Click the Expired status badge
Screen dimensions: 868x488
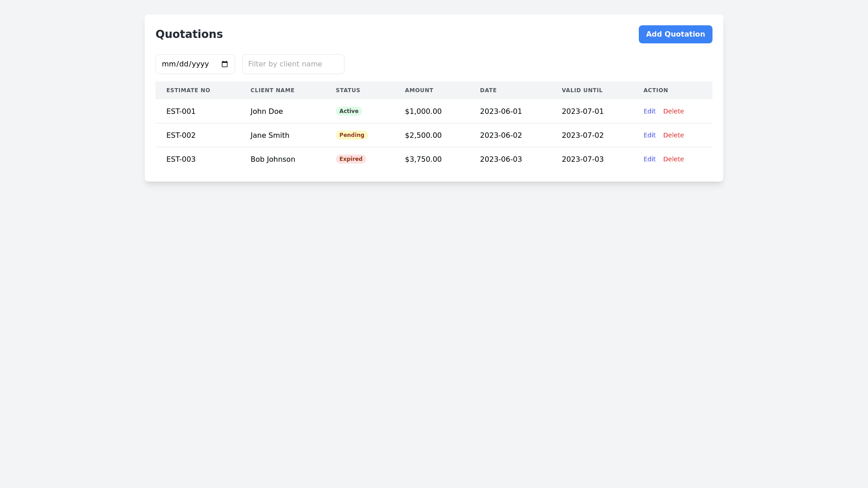click(x=351, y=159)
